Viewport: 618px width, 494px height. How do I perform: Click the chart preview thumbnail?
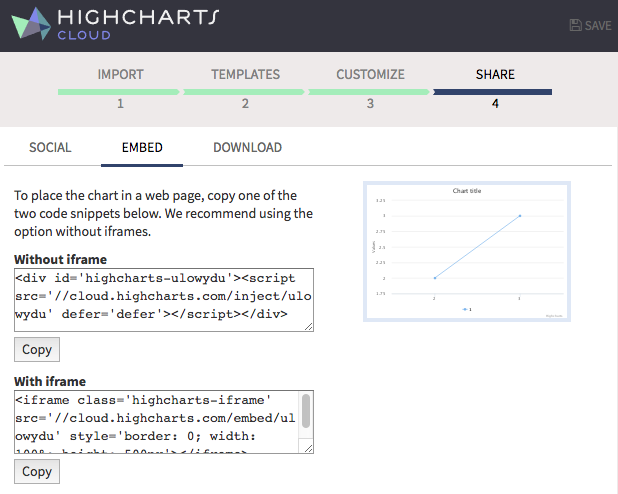[467, 252]
